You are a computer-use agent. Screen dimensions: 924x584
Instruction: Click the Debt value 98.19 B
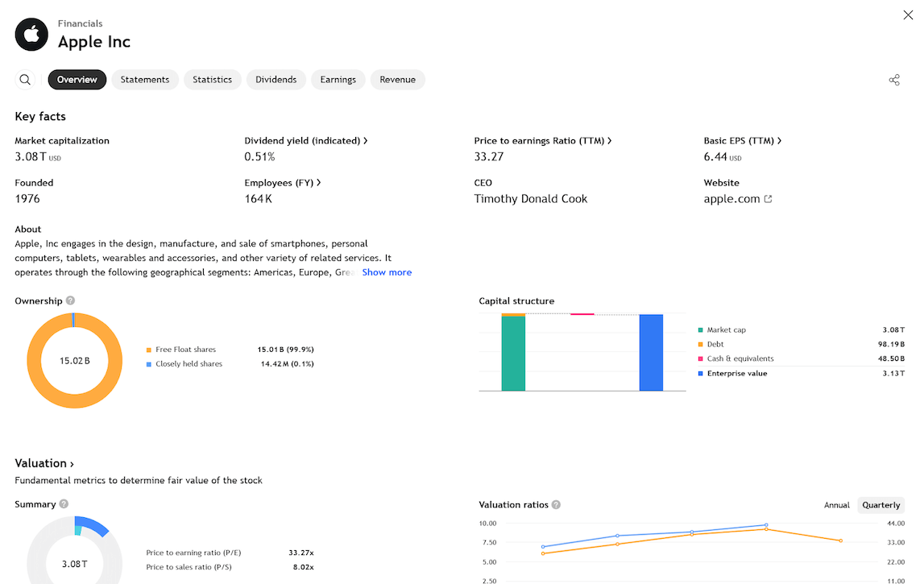(x=892, y=344)
